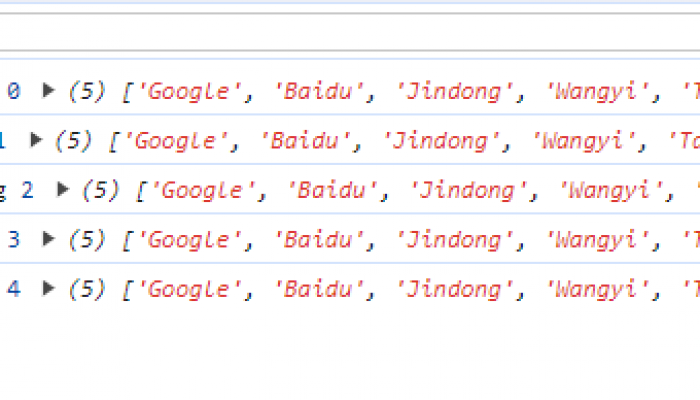Viewport: 700px width, 400px height.
Task: Click the 'Wangyi' string in row 3
Action: 597,241
